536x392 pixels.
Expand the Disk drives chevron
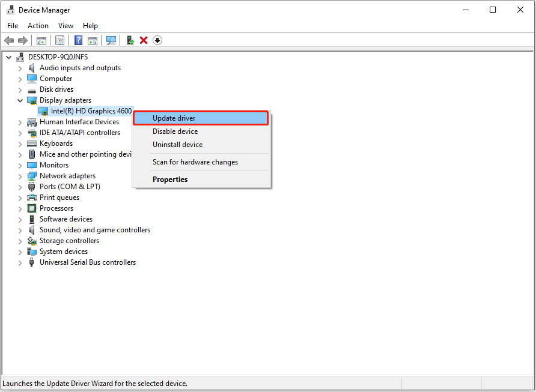coord(20,90)
